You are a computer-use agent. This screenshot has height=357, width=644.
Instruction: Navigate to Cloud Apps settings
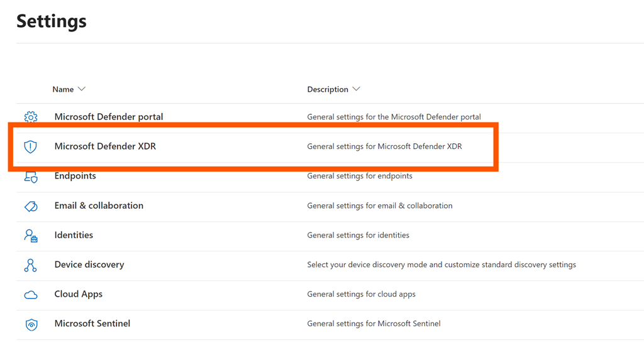[x=78, y=294]
